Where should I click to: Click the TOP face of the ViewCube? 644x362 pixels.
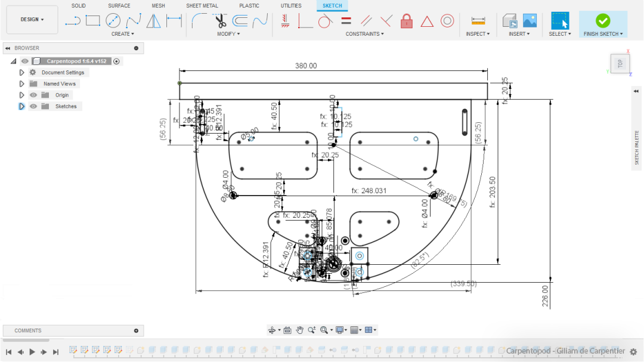click(620, 64)
